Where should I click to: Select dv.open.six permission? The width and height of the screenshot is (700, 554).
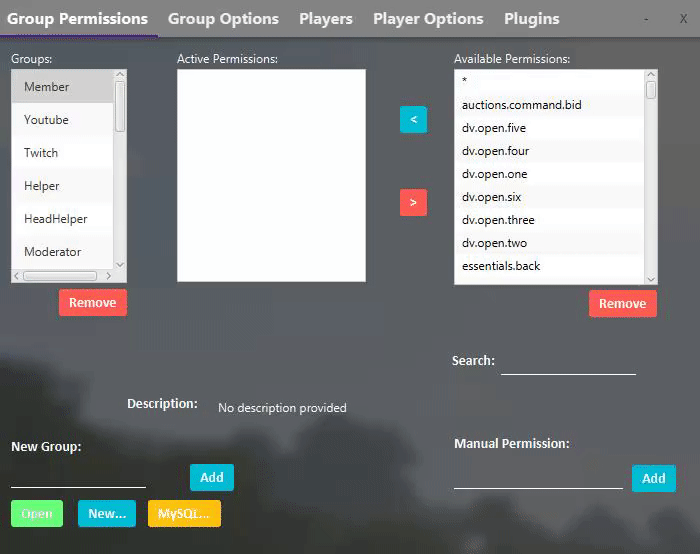[549, 197]
